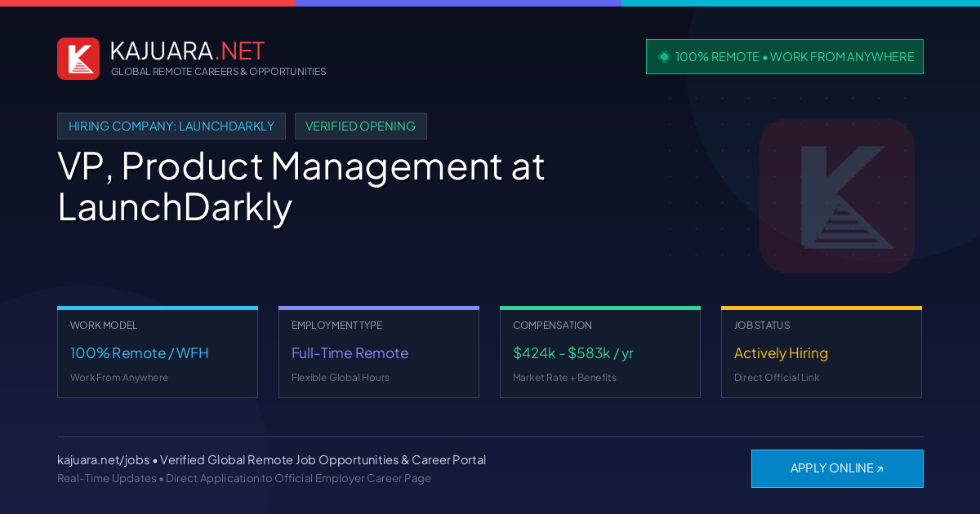Screen dimensions: 980x514
Task: Click the 100% REMOTE work from anywhere badge
Action: pos(785,57)
